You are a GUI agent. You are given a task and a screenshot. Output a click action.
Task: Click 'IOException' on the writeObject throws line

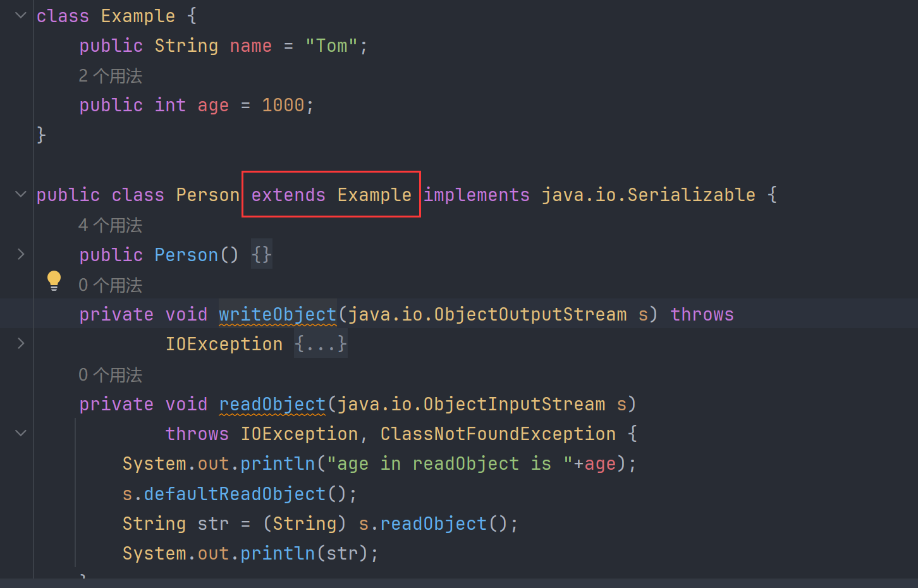tap(224, 344)
